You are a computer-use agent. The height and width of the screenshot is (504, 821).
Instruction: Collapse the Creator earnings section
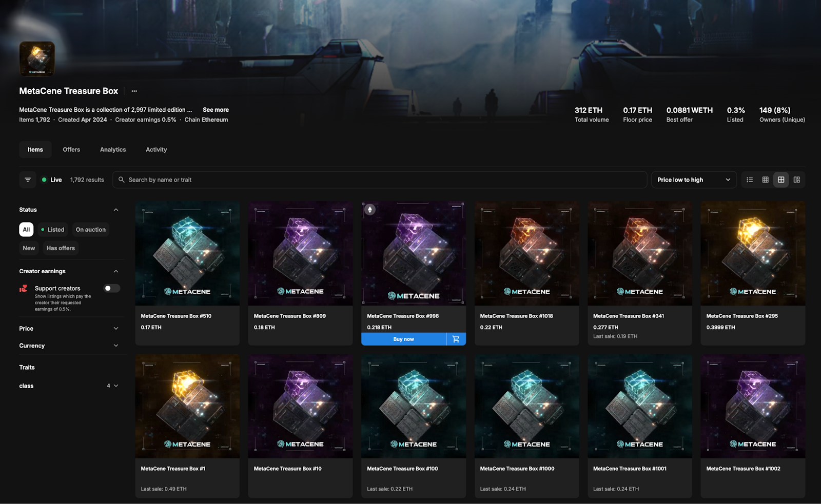coord(116,271)
